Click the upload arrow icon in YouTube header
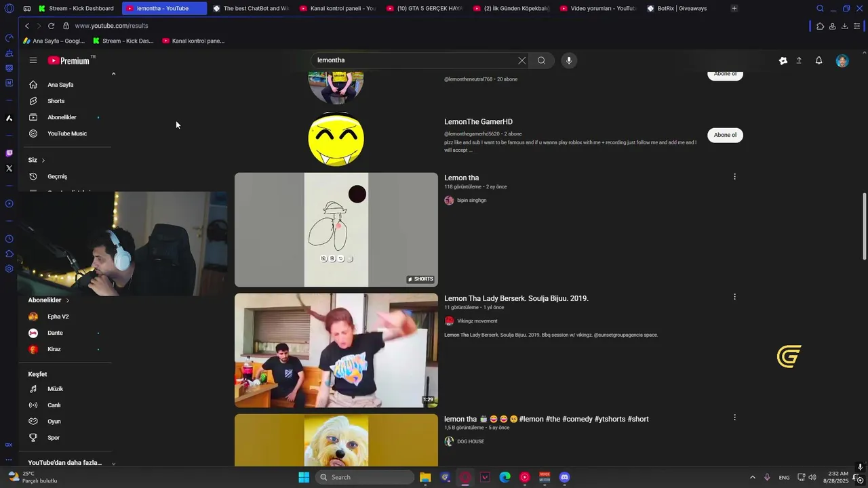Image resolution: width=868 pixels, height=488 pixels. tap(799, 60)
